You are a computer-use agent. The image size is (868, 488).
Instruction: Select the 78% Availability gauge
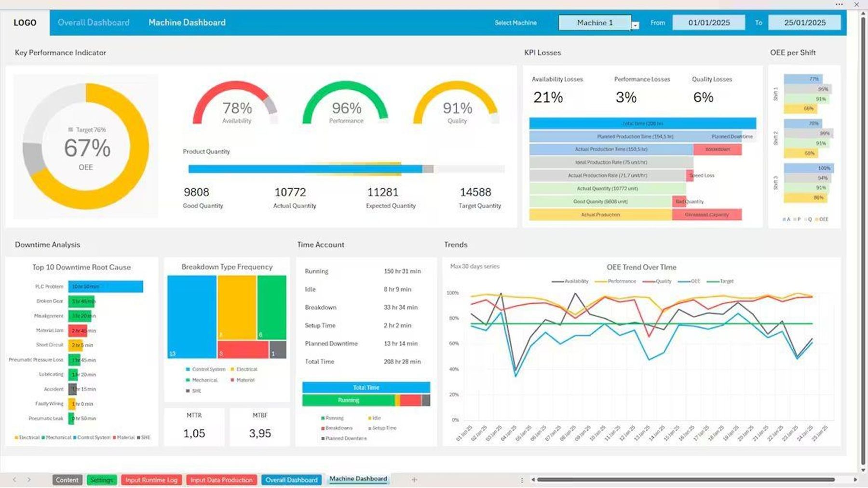[236, 103]
